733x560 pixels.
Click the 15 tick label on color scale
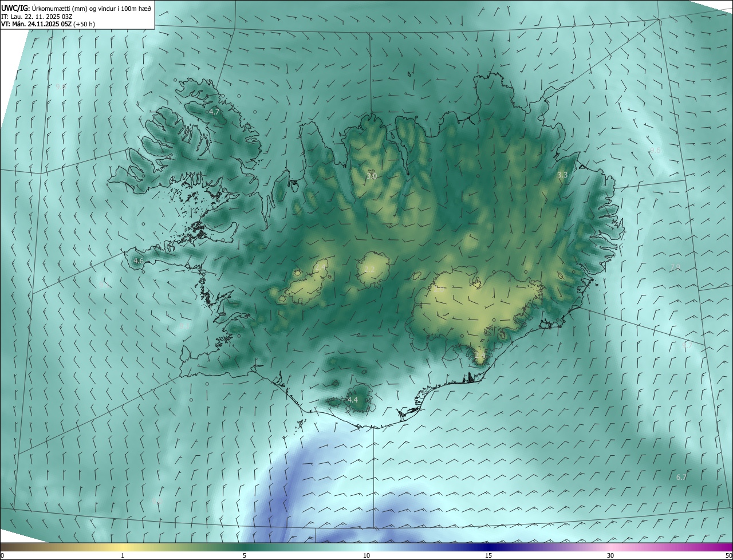[x=488, y=555]
